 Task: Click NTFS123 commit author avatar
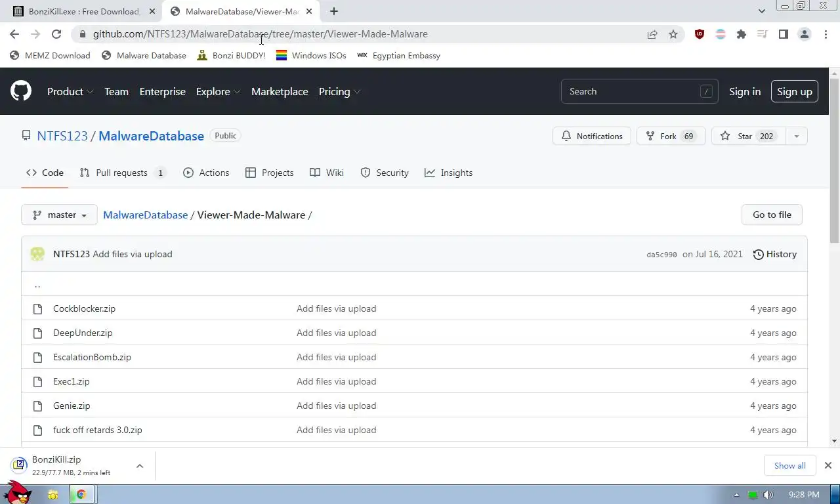click(37, 254)
